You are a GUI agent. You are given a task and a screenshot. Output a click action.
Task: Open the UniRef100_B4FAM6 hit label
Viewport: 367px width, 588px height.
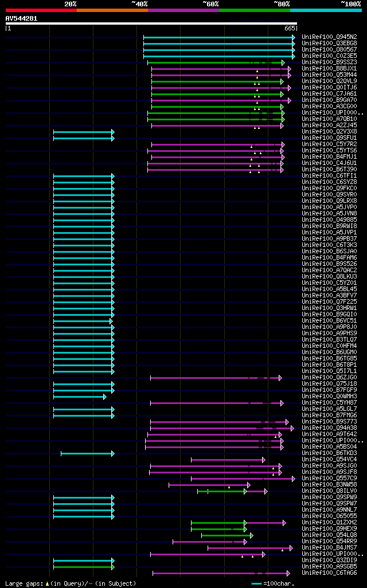click(x=330, y=258)
